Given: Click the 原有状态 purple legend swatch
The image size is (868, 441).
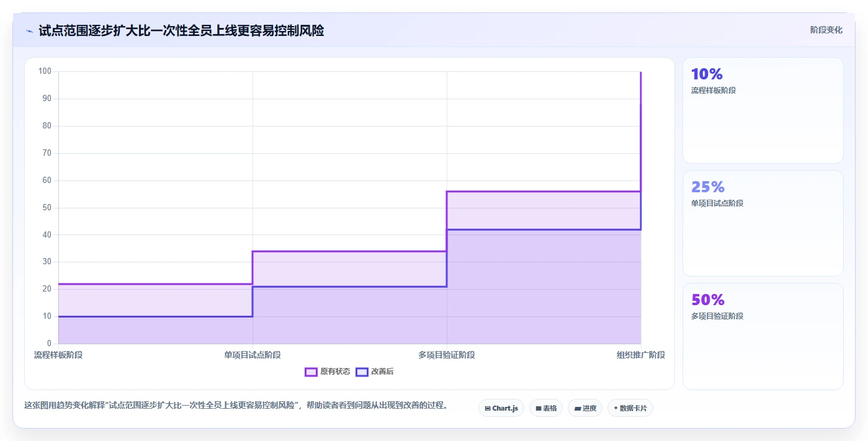Looking at the screenshot, I should (x=311, y=372).
